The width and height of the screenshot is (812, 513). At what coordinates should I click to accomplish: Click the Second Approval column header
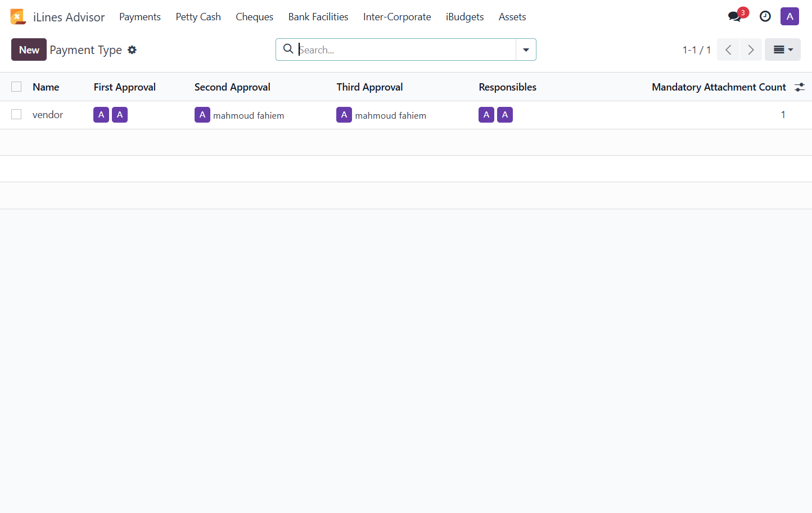232,87
